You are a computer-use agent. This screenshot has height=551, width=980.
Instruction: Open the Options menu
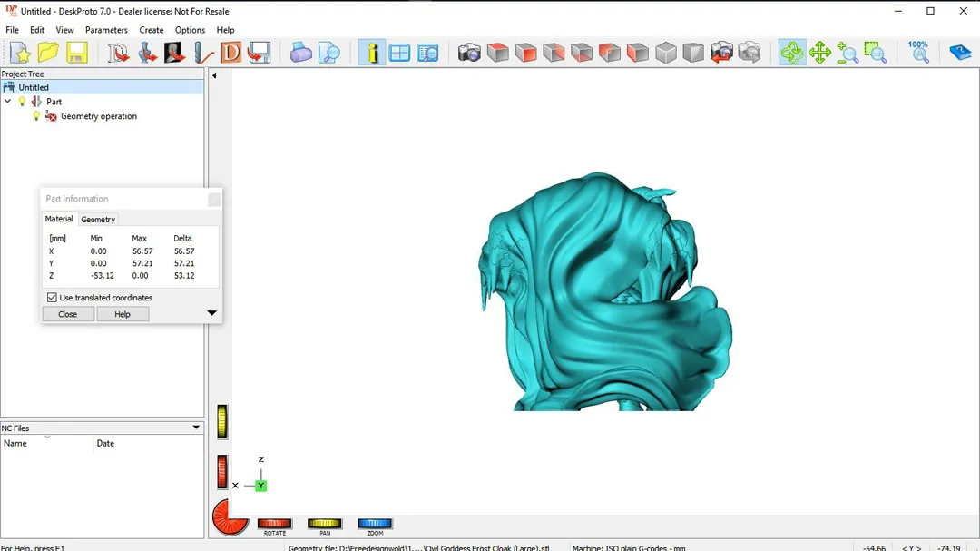click(190, 30)
